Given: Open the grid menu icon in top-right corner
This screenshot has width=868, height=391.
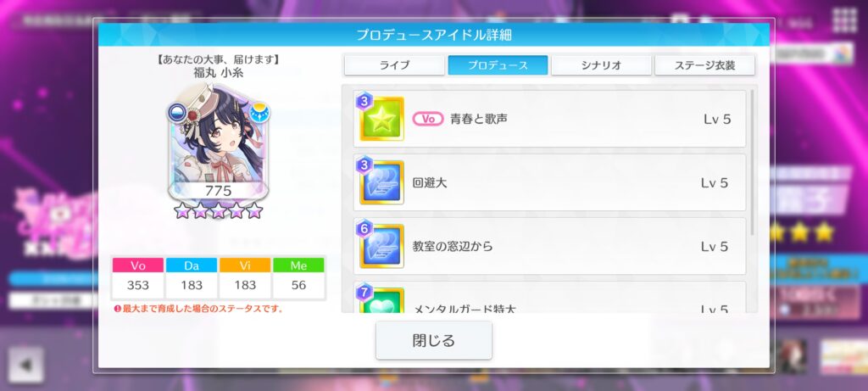Looking at the screenshot, I should 845,20.
